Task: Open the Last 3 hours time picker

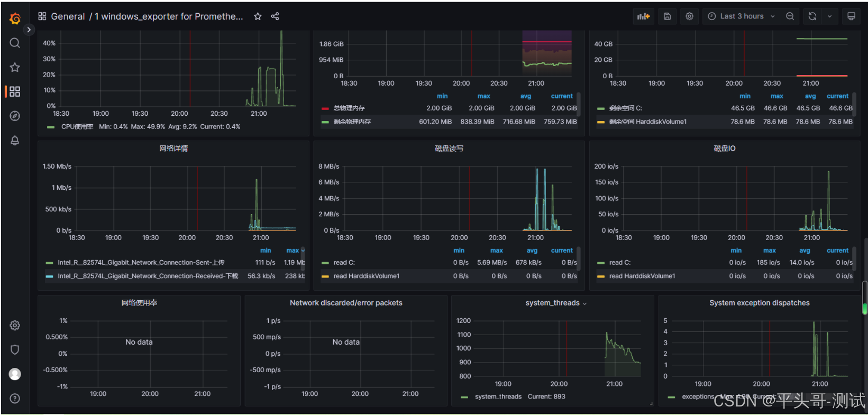Action: (x=741, y=16)
